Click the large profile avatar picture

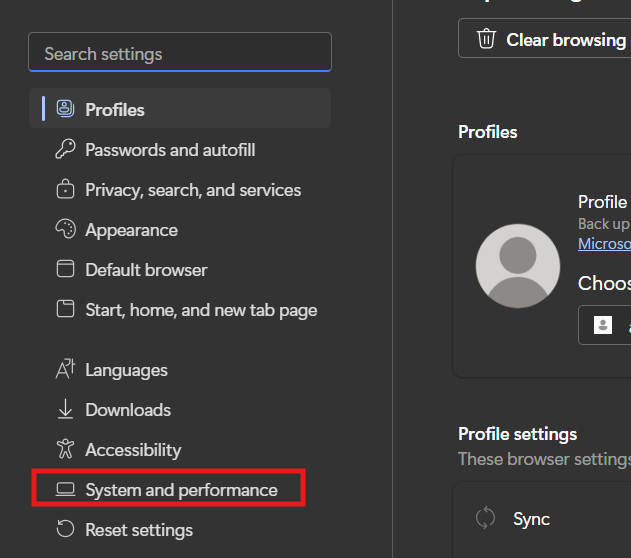point(518,266)
